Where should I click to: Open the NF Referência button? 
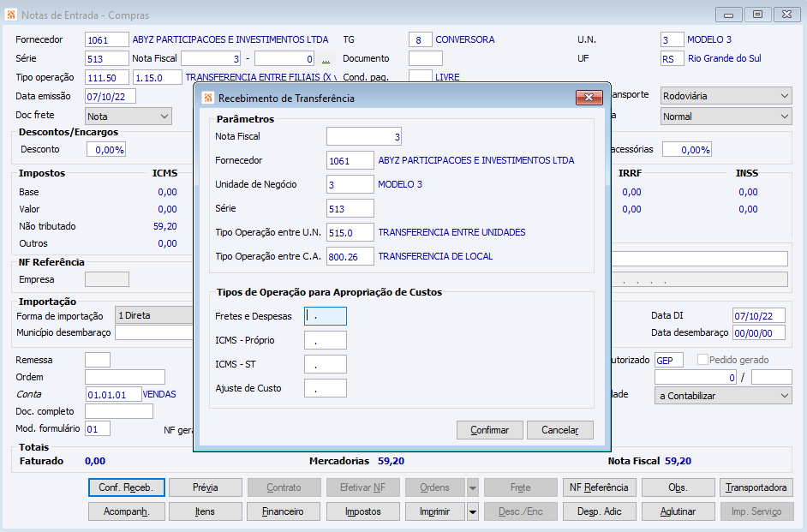[x=599, y=487]
